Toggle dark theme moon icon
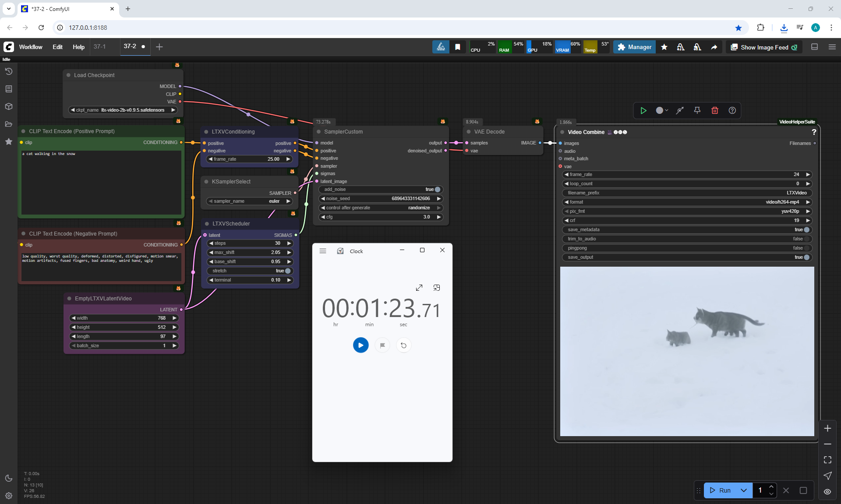The width and height of the screenshot is (841, 504). [9, 478]
